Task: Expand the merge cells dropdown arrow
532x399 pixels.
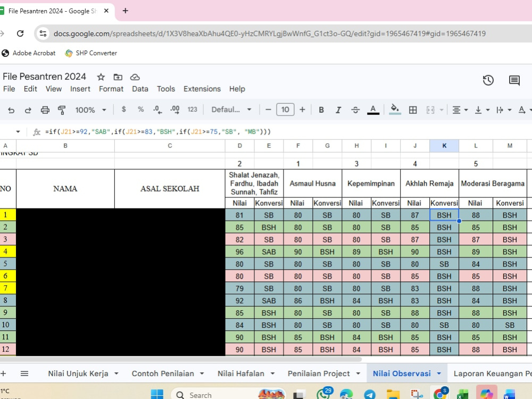Action: pos(442,110)
